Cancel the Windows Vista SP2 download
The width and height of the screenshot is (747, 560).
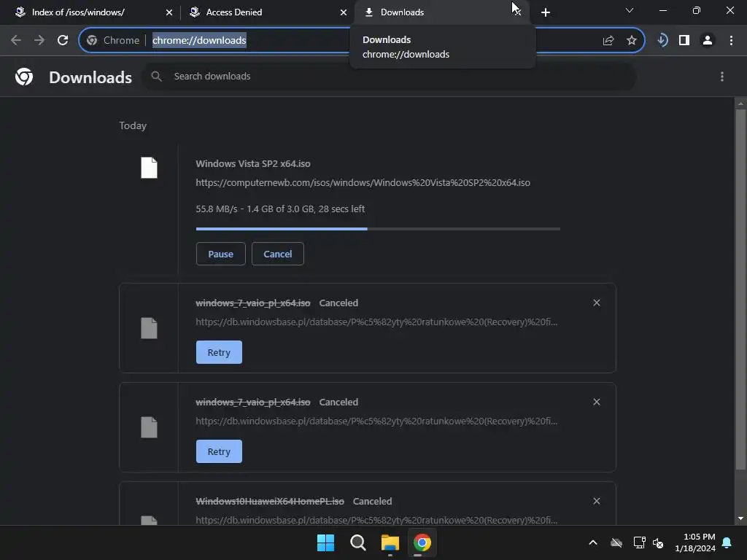pos(278,254)
